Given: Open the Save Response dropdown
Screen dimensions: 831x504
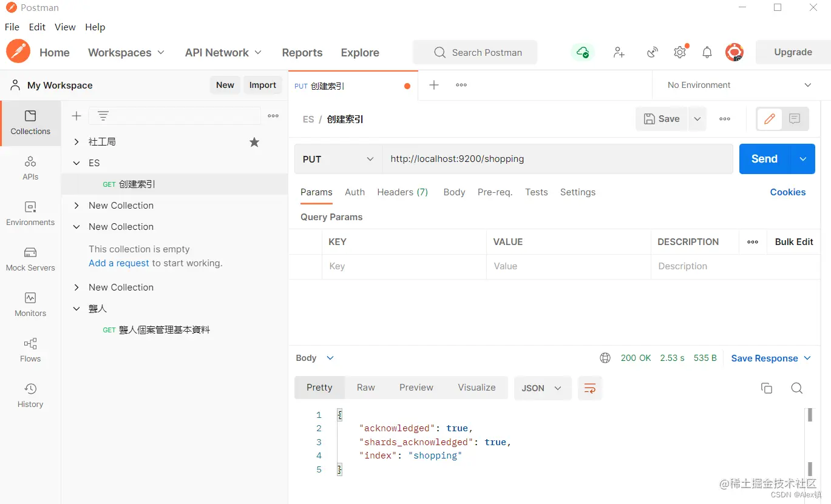Looking at the screenshot, I should pyautogui.click(x=771, y=358).
